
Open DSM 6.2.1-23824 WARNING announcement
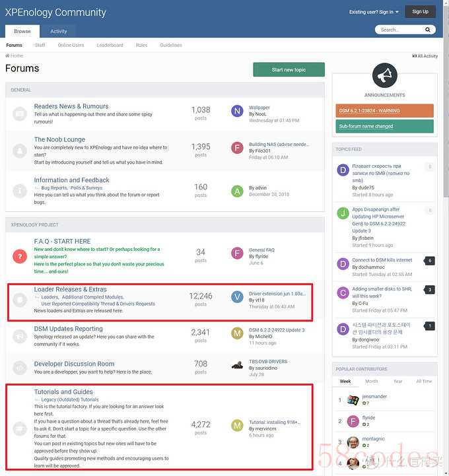(x=384, y=111)
